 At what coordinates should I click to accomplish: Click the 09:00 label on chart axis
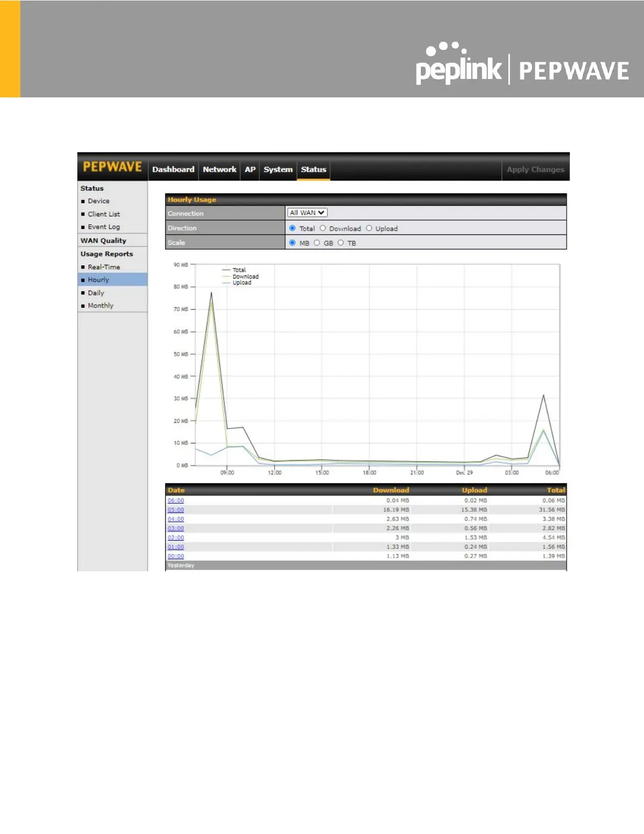pyautogui.click(x=227, y=473)
